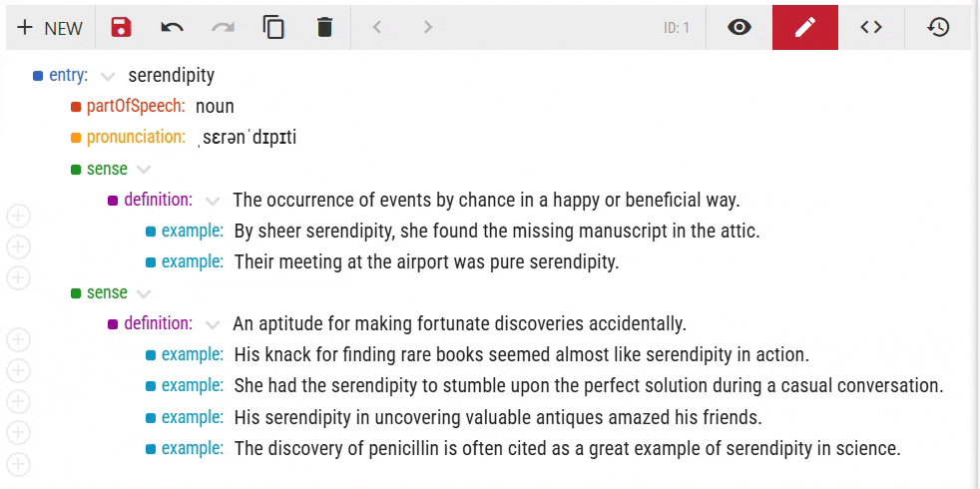Click the redo arrow icon
980x489 pixels.
[223, 27]
